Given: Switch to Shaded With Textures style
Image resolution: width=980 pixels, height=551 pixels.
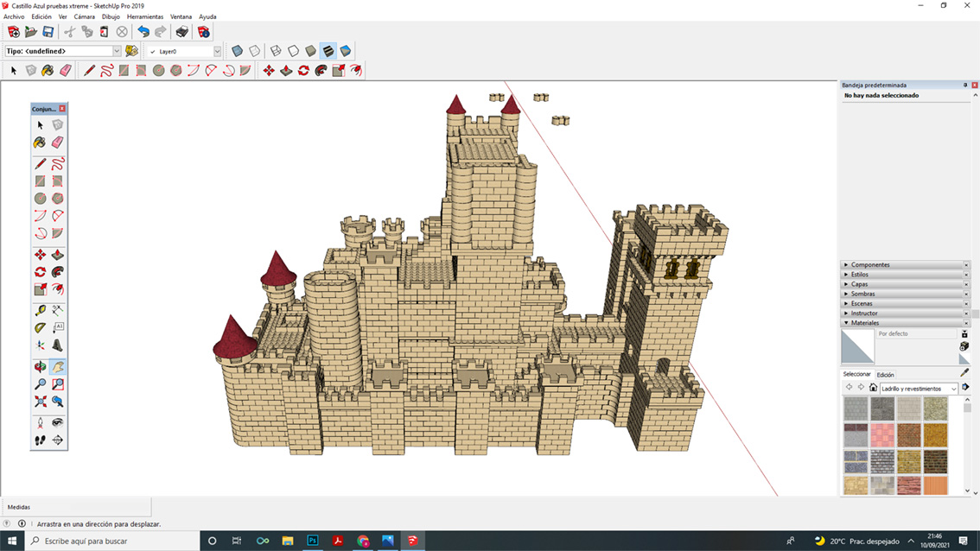Looking at the screenshot, I should [328, 51].
